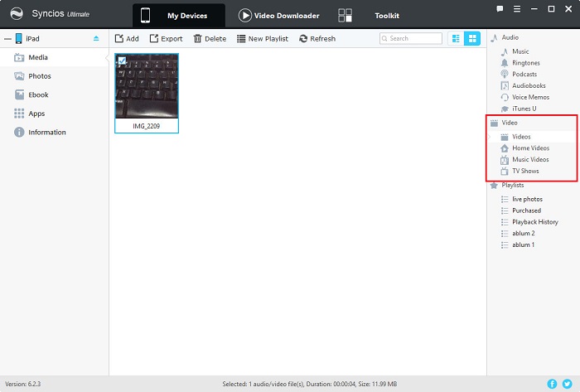
Task: Switch to list view
Action: pyautogui.click(x=456, y=38)
